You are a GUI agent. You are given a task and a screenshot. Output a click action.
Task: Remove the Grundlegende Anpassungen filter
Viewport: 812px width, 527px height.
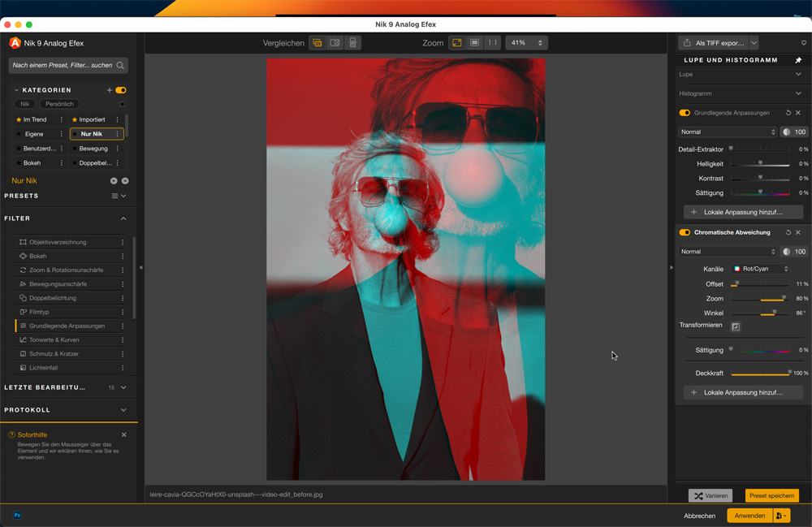tap(798, 113)
